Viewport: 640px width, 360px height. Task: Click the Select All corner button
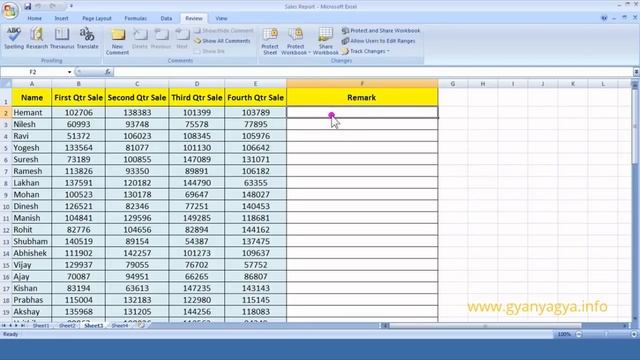coord(6,84)
